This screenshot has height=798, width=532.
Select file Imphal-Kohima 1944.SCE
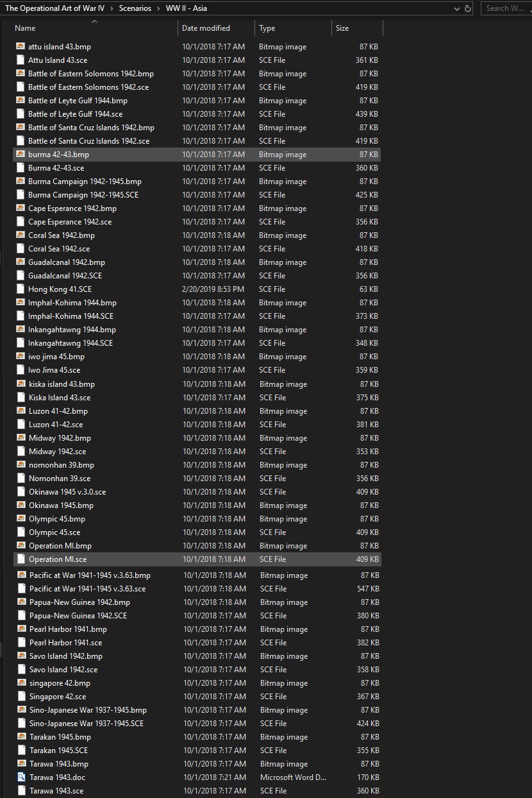point(71,316)
